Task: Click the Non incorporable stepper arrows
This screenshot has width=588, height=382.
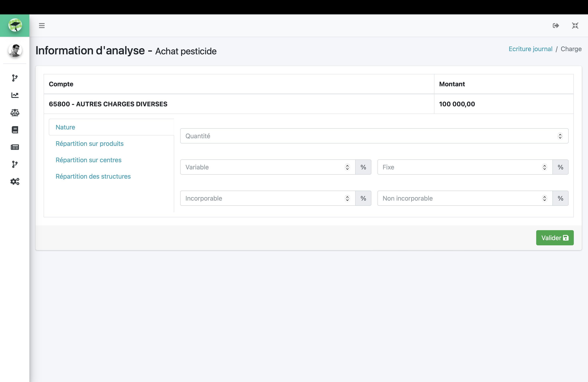Action: point(544,198)
